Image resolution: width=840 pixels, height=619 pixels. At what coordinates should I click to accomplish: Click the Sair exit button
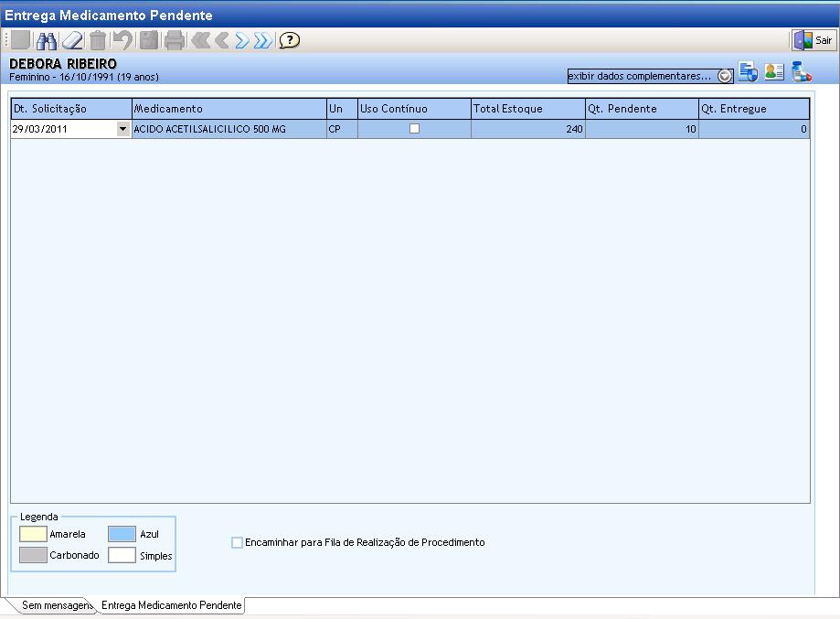(813, 40)
